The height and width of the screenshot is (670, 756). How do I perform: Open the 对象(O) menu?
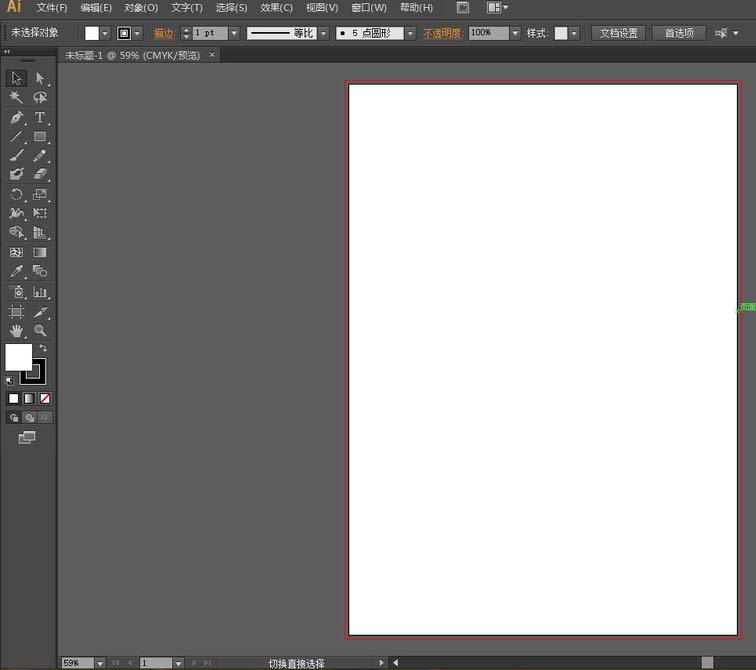[x=141, y=8]
